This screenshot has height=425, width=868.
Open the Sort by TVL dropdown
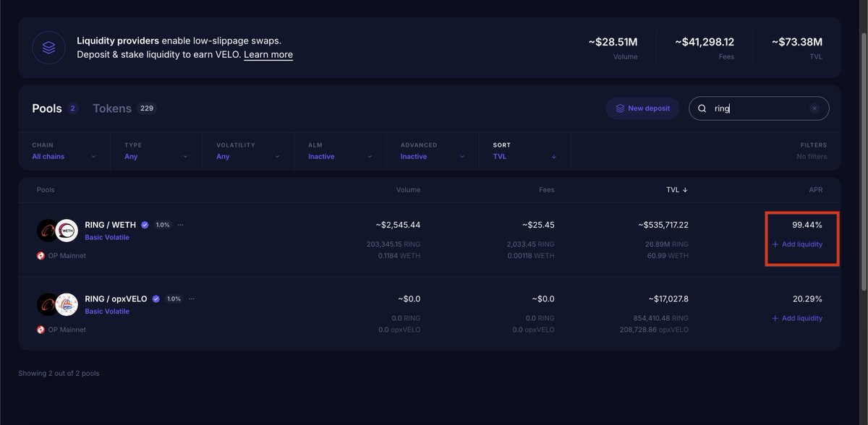click(524, 151)
